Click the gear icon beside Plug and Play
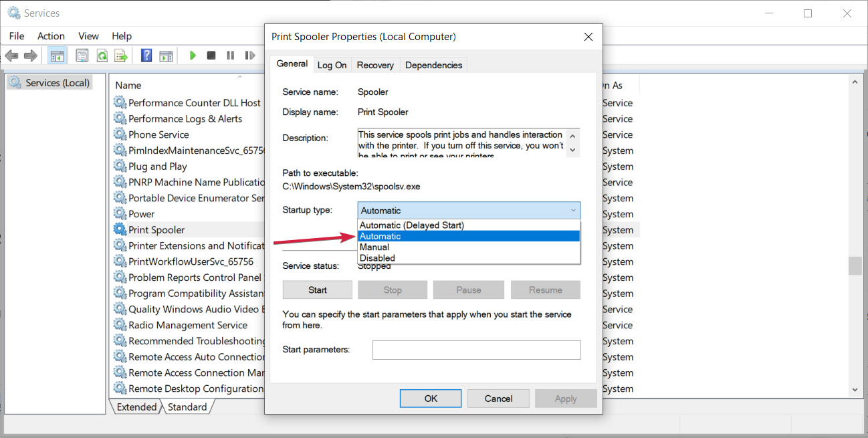This screenshot has height=438, width=868. (x=120, y=166)
